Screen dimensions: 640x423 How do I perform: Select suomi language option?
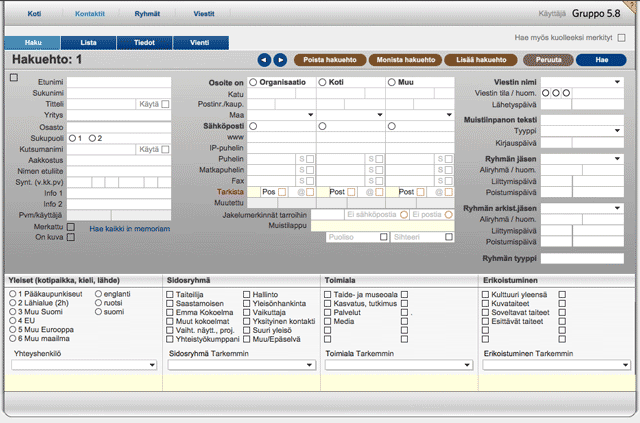point(98,312)
